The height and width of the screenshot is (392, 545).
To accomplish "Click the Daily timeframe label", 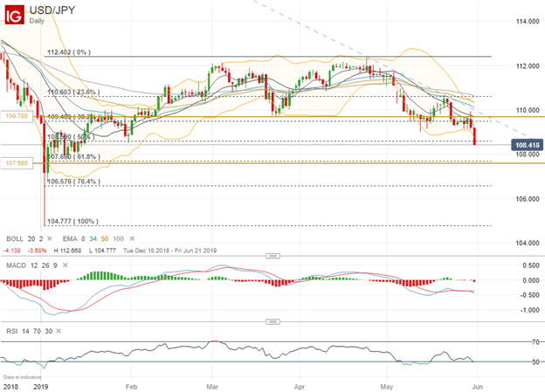I will pos(37,21).
